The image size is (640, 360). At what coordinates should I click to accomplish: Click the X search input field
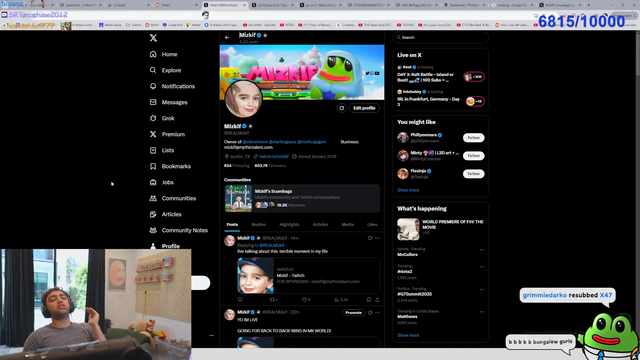click(x=440, y=38)
